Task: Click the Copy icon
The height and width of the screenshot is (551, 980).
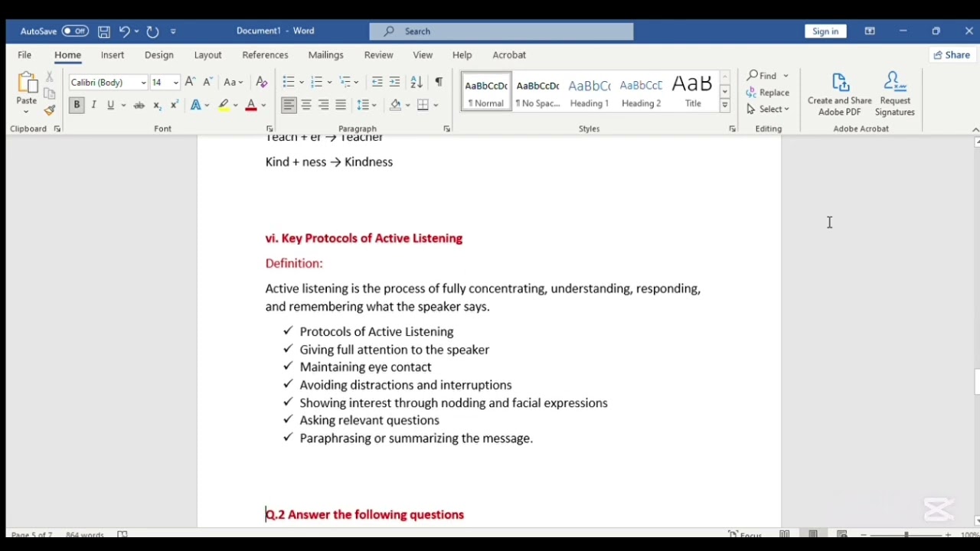Action: pos(50,93)
